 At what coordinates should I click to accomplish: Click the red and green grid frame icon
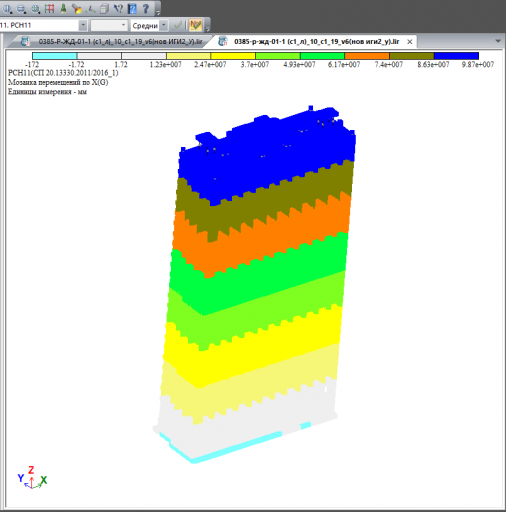tap(49, 8)
